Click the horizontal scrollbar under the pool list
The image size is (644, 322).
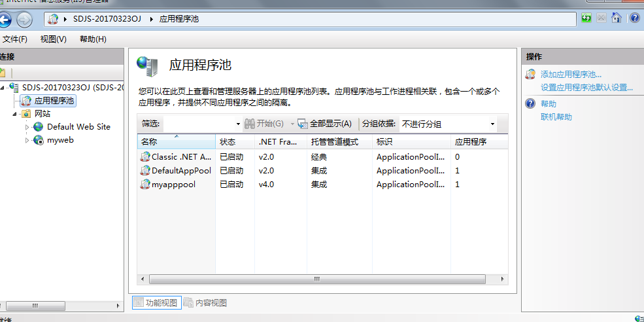[316, 279]
